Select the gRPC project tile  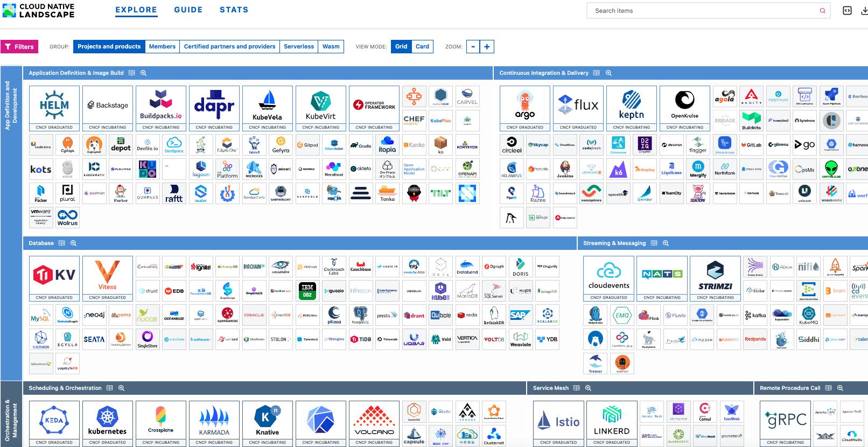pyautogui.click(x=785, y=423)
